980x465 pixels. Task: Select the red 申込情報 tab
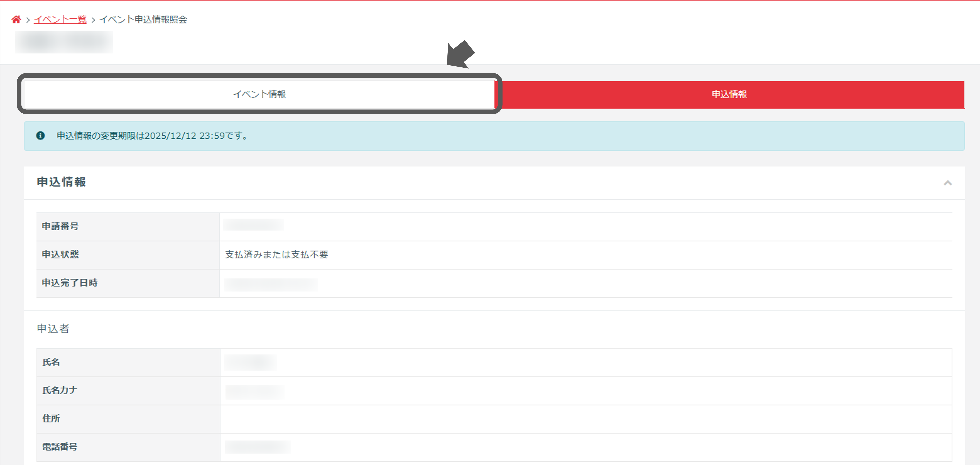[729, 94]
